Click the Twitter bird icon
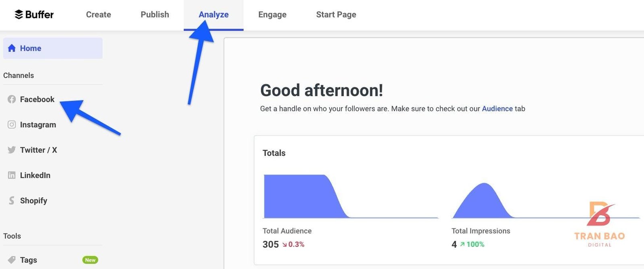This screenshot has width=644, height=269. pyautogui.click(x=12, y=150)
